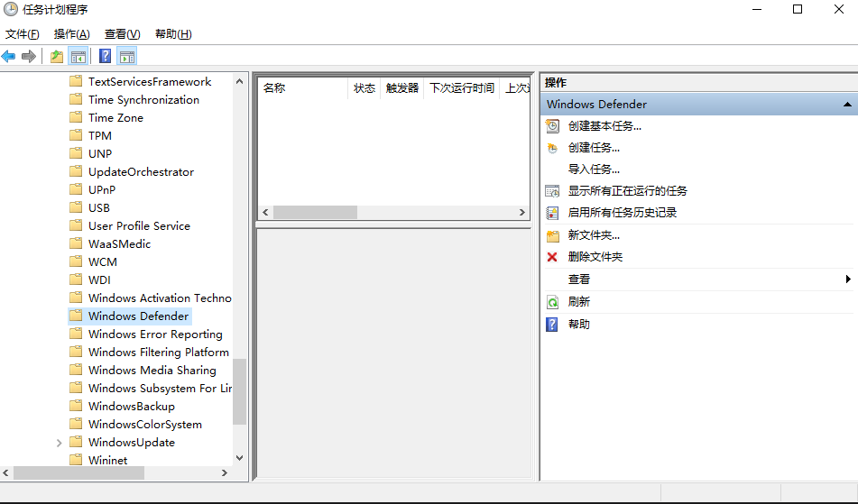858x504 pixels.
Task: Sort by the 状态 column header
Action: [364, 88]
